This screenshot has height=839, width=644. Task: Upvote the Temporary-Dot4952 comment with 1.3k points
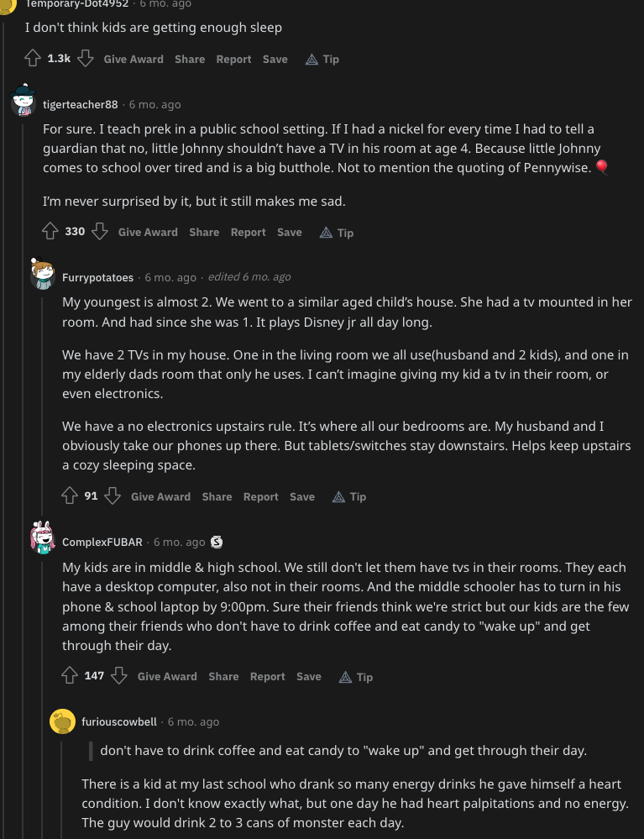(x=33, y=58)
